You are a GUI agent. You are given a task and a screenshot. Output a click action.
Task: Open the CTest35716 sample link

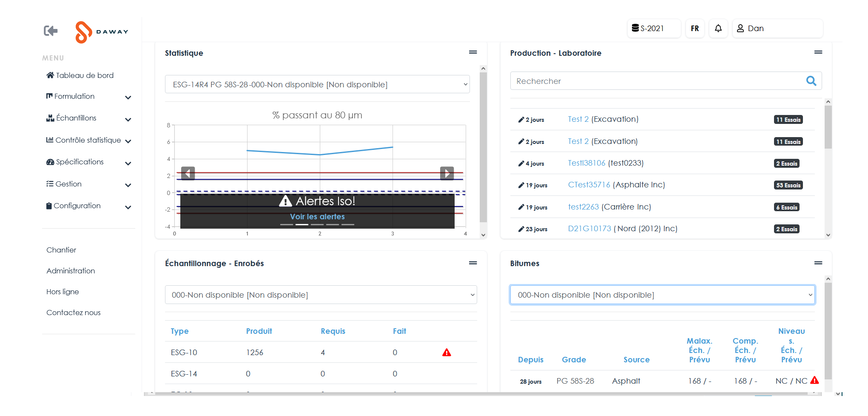(589, 185)
